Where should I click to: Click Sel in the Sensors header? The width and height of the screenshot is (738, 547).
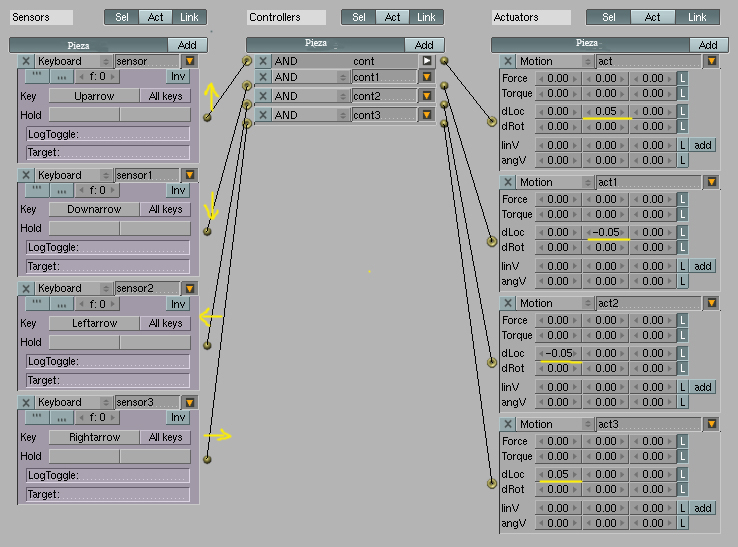click(122, 17)
